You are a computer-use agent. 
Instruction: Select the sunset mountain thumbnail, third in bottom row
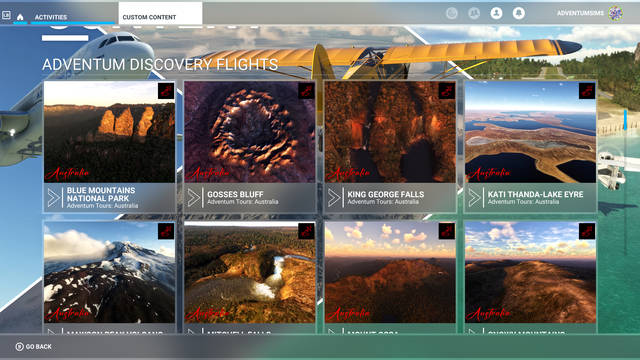pyautogui.click(x=390, y=272)
